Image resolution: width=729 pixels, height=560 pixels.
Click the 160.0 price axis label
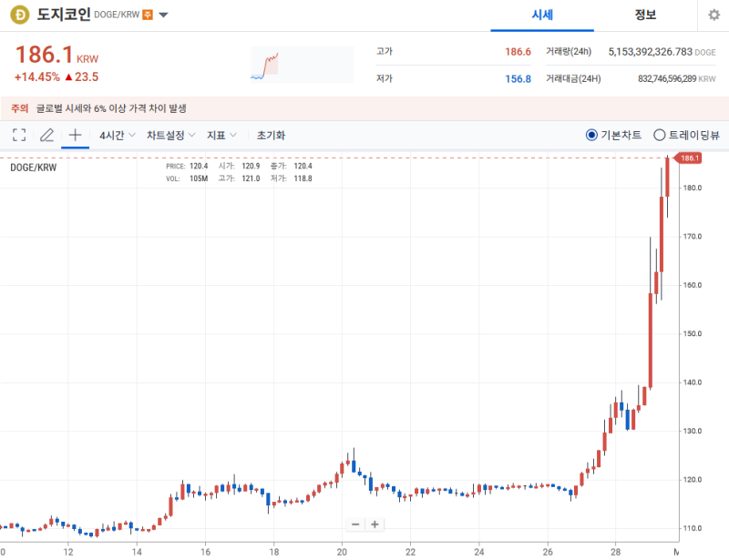693,285
